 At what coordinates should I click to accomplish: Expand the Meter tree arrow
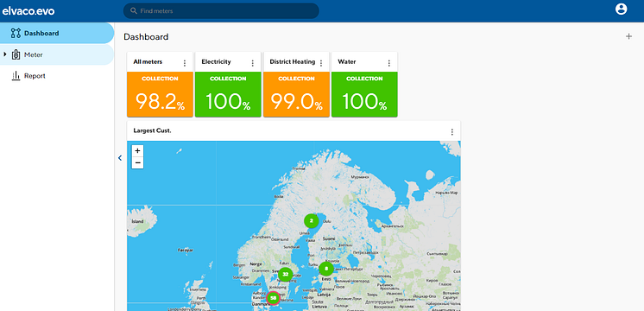tap(5, 54)
